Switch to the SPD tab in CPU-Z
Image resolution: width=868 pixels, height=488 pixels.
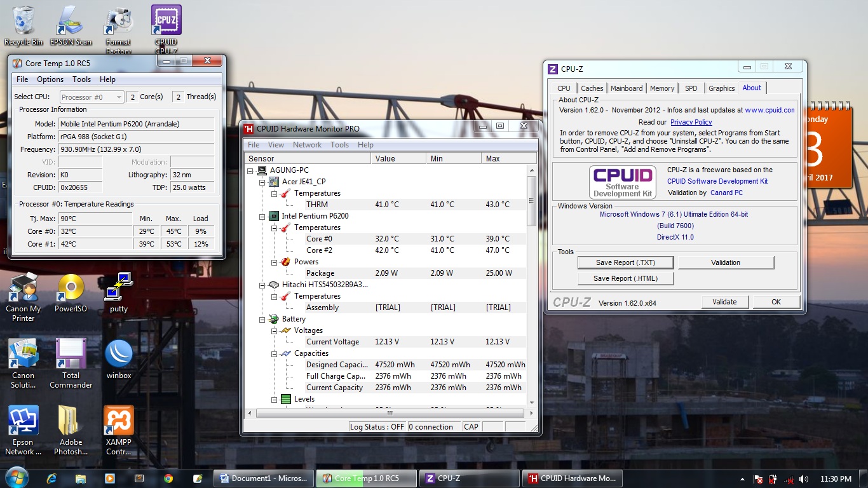point(691,88)
